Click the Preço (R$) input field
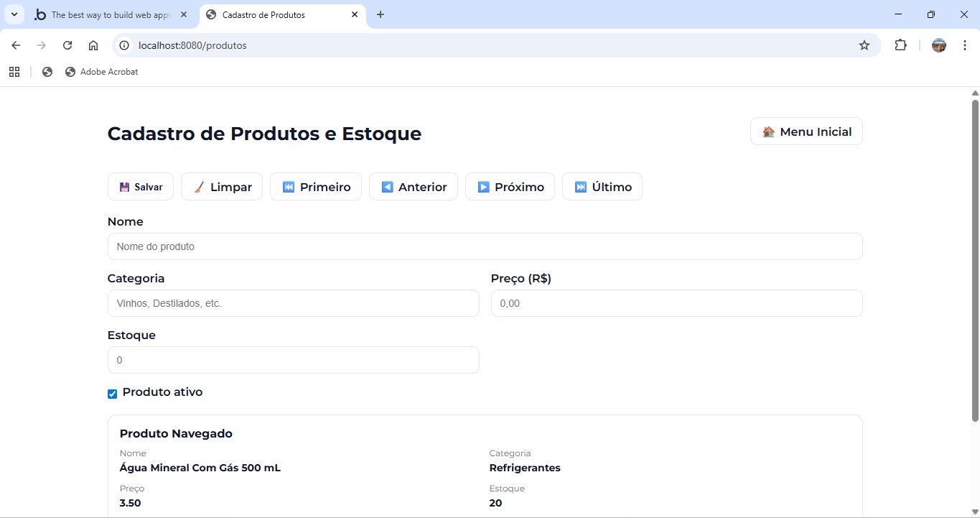This screenshot has width=980, height=518. [x=676, y=303]
